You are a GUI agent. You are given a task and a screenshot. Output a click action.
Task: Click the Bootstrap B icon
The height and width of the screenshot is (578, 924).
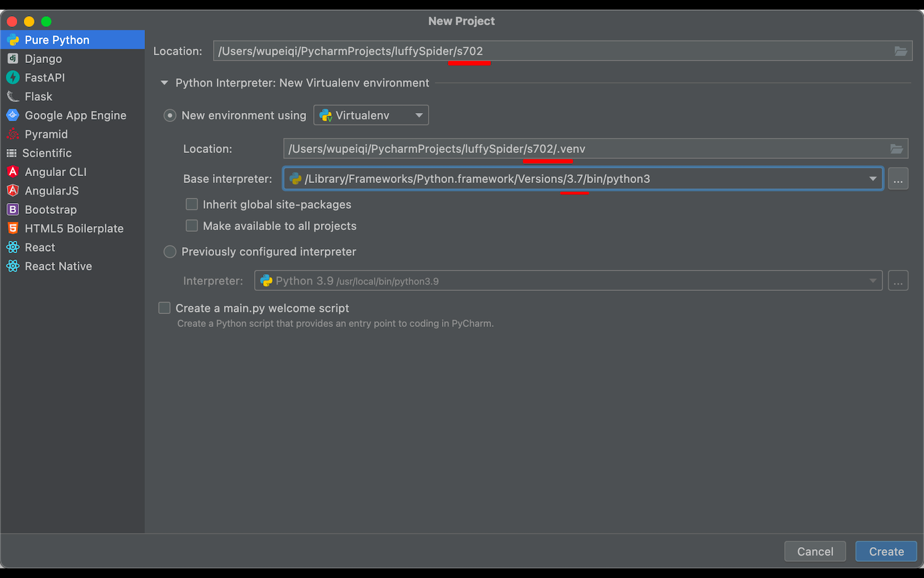(13, 209)
